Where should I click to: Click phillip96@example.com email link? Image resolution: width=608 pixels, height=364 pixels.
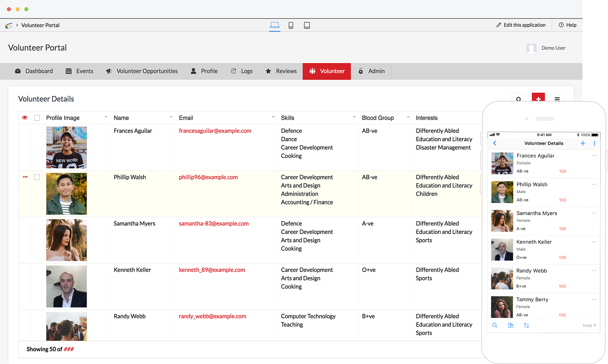[208, 177]
